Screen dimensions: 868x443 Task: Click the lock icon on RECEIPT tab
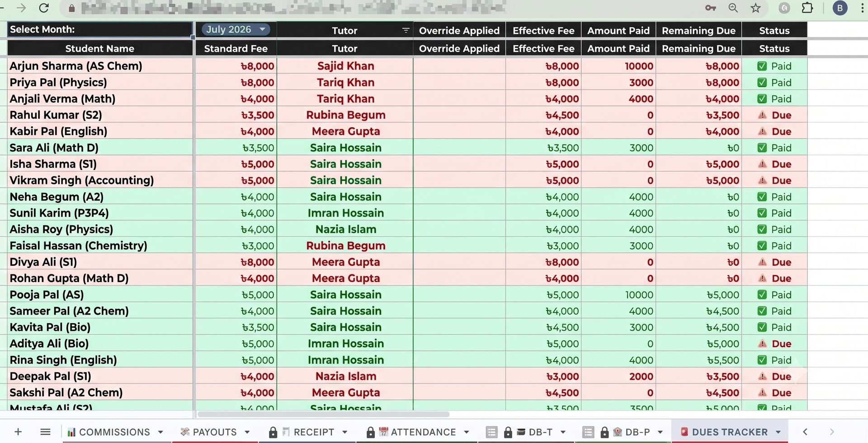(273, 432)
